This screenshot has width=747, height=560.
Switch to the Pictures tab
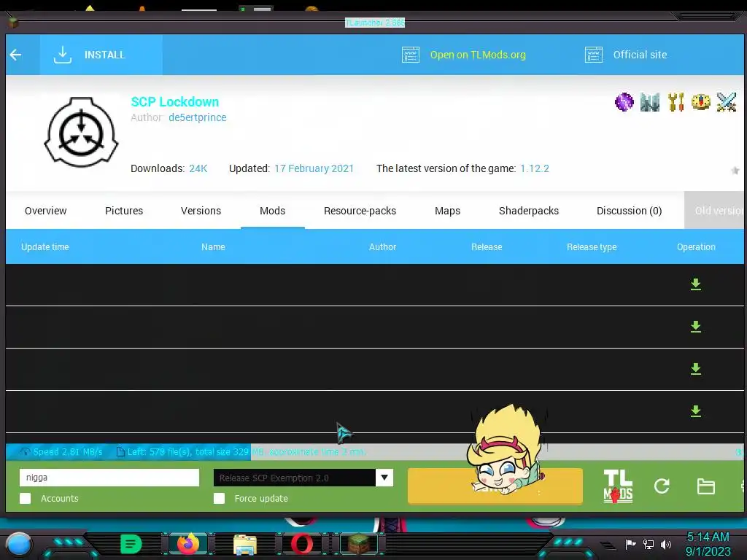(x=124, y=211)
